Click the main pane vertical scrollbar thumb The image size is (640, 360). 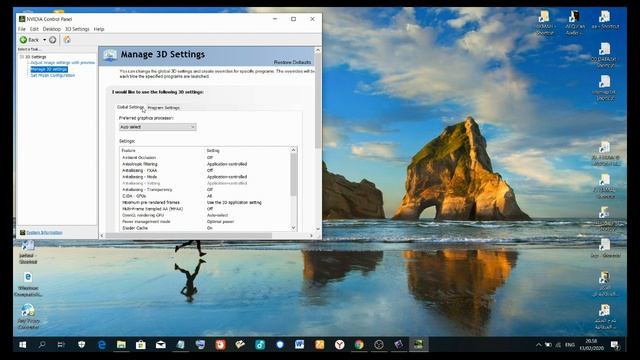(318, 100)
